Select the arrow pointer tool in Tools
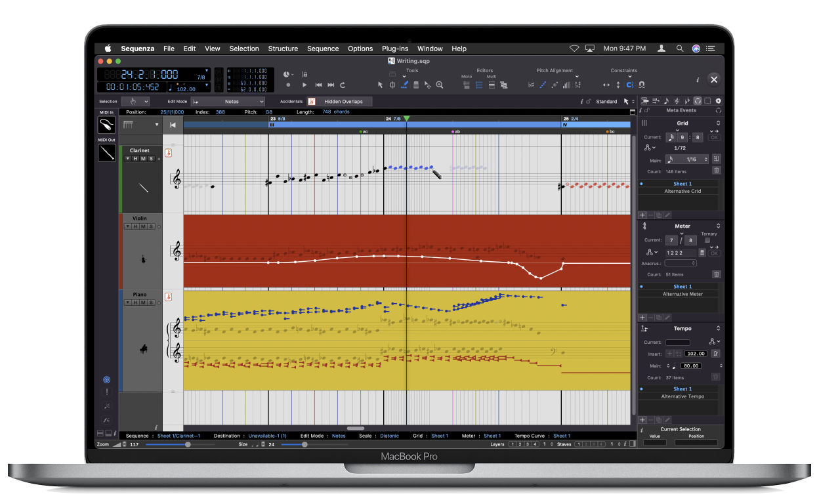 click(x=380, y=85)
